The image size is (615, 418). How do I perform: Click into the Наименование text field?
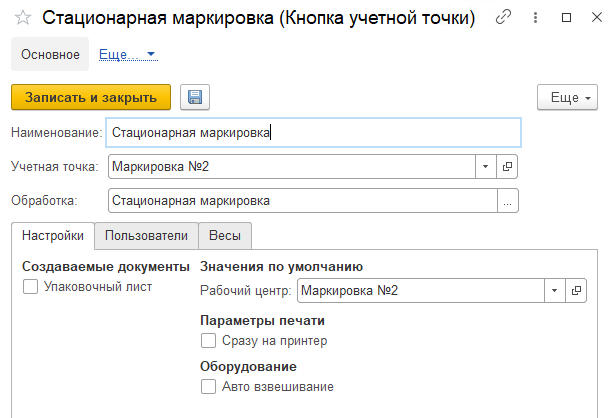314,132
